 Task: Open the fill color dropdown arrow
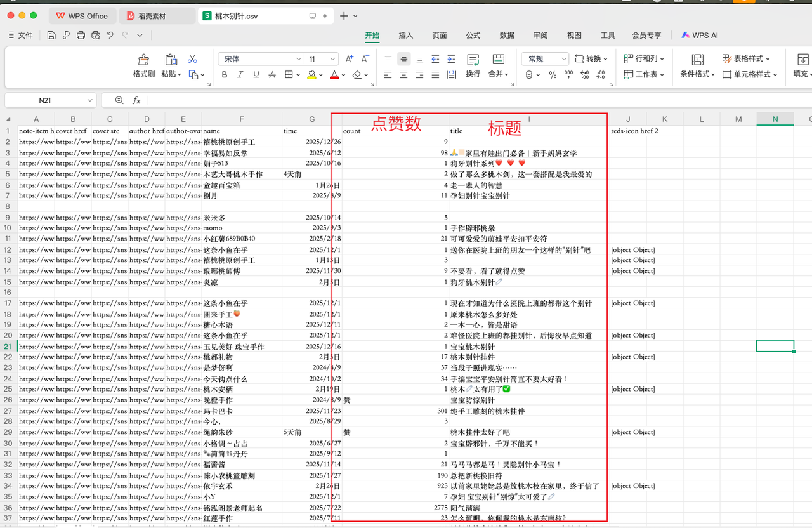[320, 76]
